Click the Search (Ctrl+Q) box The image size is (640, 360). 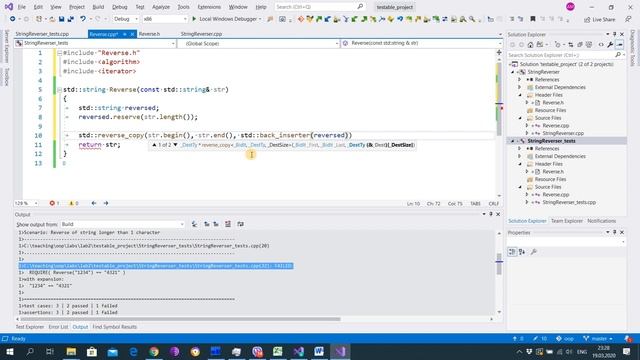(x=319, y=7)
